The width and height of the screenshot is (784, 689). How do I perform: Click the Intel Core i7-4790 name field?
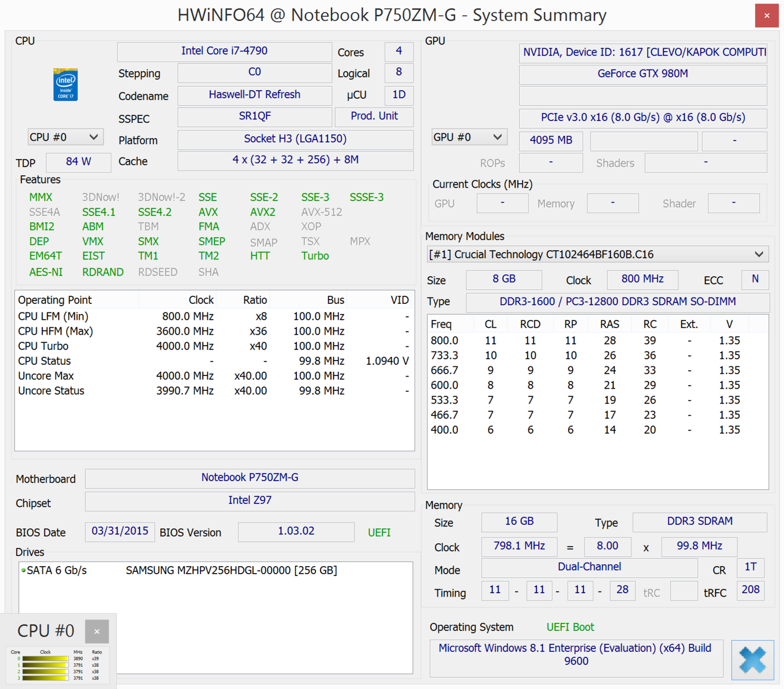(225, 52)
